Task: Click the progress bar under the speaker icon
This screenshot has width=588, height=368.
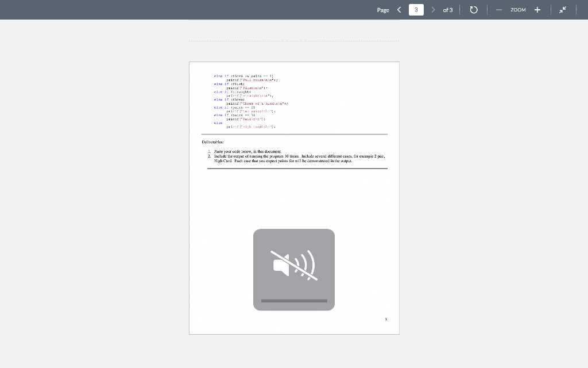Action: click(x=293, y=300)
